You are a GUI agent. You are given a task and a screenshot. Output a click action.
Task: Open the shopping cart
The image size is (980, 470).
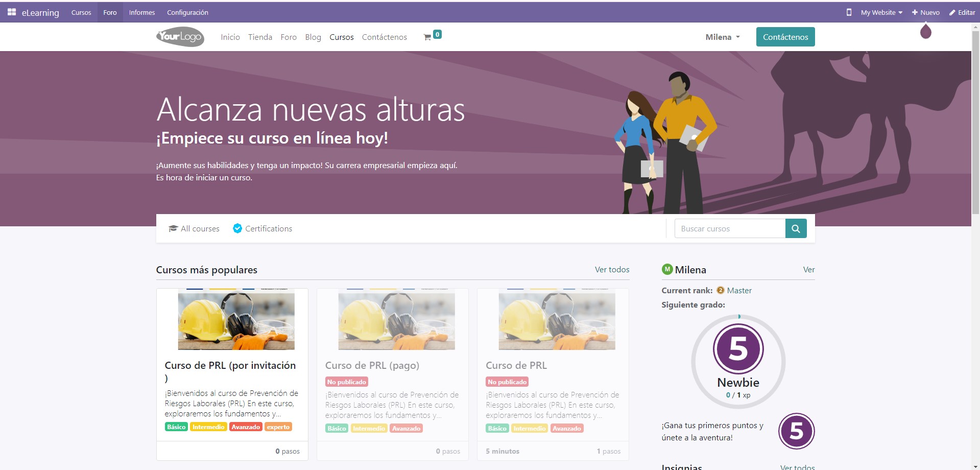click(428, 37)
